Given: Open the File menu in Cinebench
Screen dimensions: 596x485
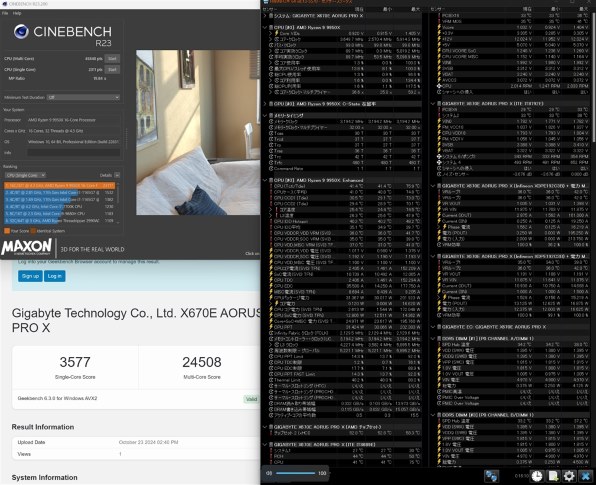Looking at the screenshot, I should (5, 13).
